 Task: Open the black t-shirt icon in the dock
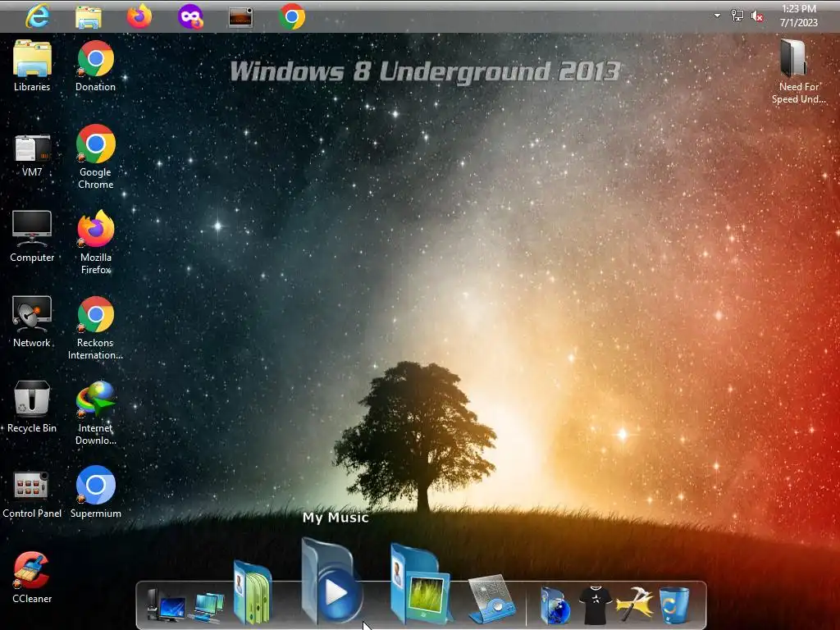coord(596,605)
